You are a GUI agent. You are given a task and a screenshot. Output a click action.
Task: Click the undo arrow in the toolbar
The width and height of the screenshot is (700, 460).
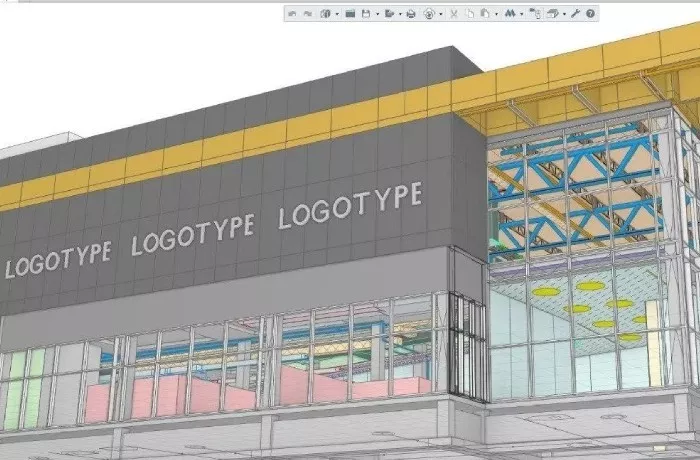[291, 14]
